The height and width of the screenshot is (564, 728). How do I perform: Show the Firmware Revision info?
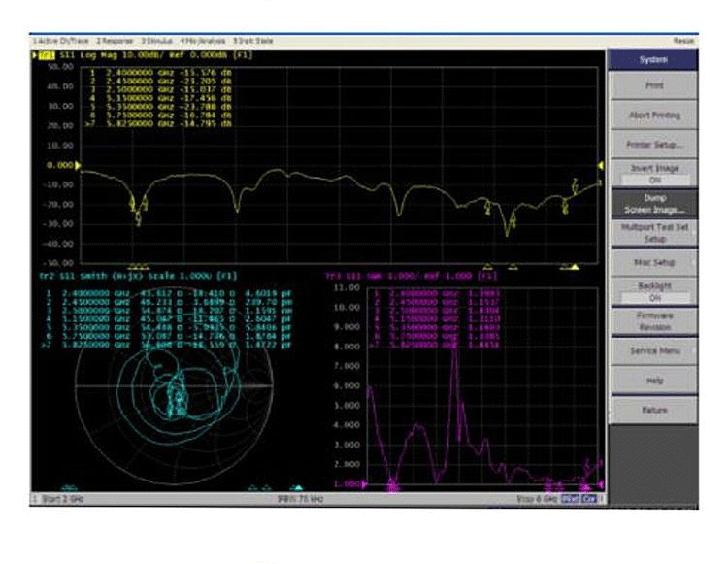pyautogui.click(x=652, y=321)
